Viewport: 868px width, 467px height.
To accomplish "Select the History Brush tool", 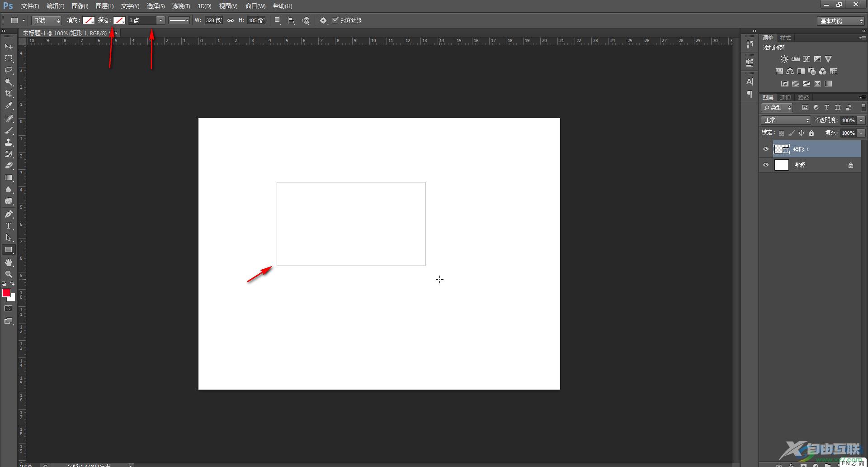I will coord(9,154).
